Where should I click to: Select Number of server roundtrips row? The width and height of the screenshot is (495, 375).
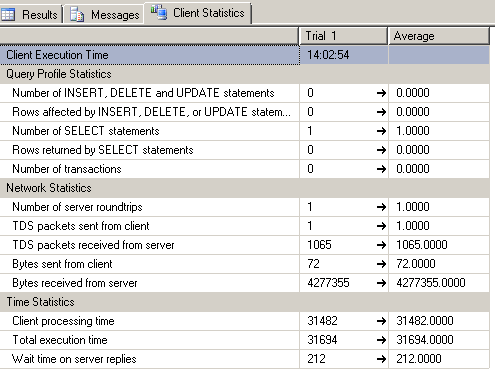click(x=245, y=207)
